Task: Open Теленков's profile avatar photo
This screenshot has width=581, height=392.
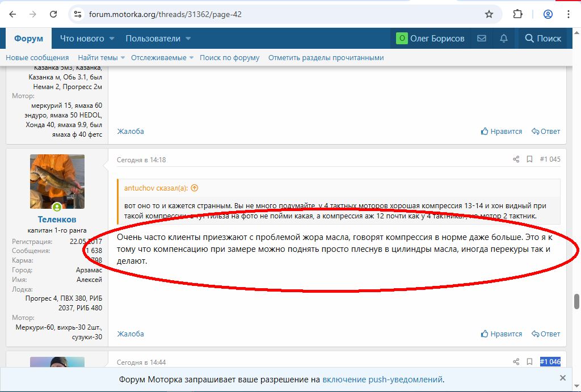Action: coord(57,182)
